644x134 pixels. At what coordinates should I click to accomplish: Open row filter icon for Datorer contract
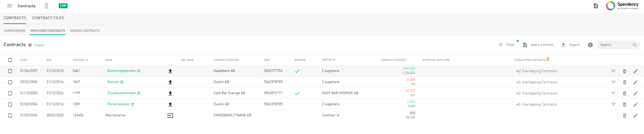(x=613, y=82)
